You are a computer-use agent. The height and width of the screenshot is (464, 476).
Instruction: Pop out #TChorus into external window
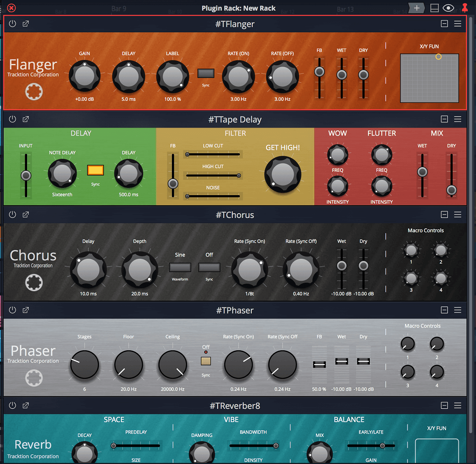(x=26, y=215)
